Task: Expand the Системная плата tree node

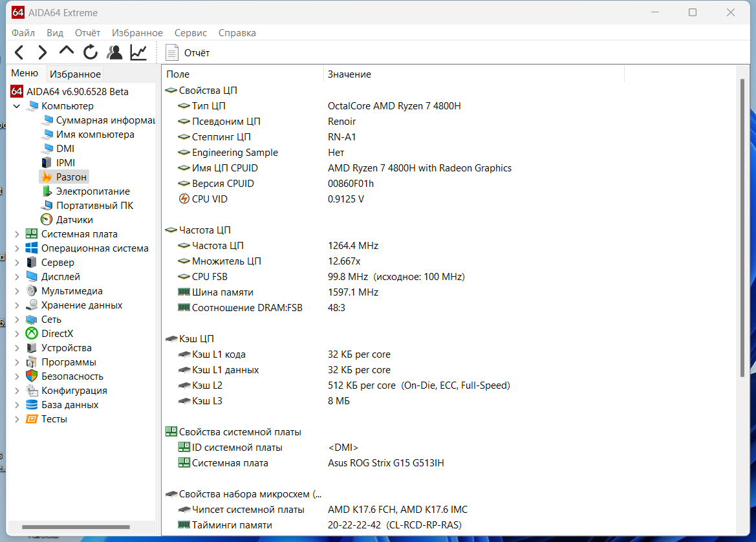Action: [17, 234]
